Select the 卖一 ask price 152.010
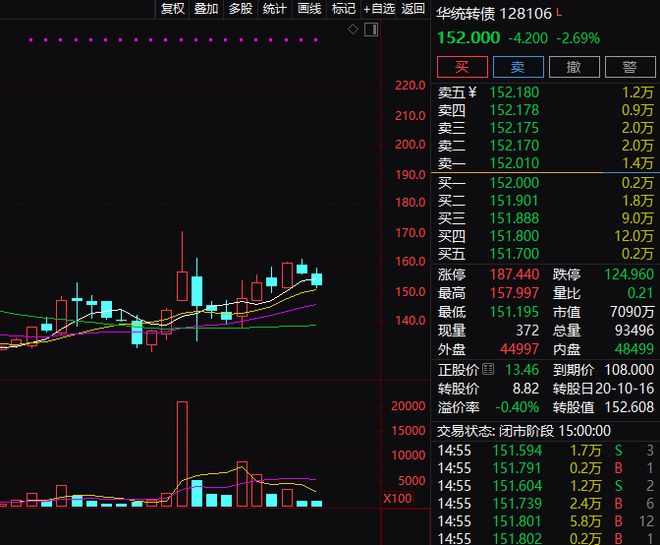 point(514,163)
